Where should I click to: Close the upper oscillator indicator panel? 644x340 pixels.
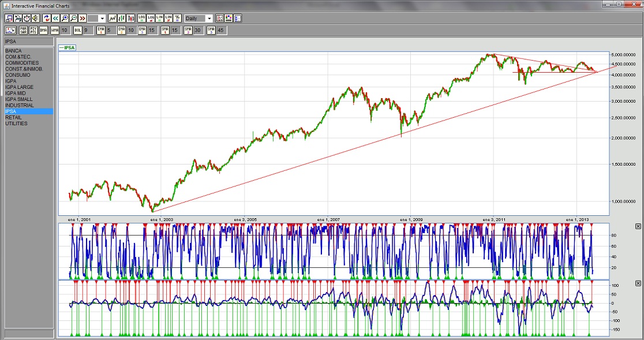coord(638,226)
